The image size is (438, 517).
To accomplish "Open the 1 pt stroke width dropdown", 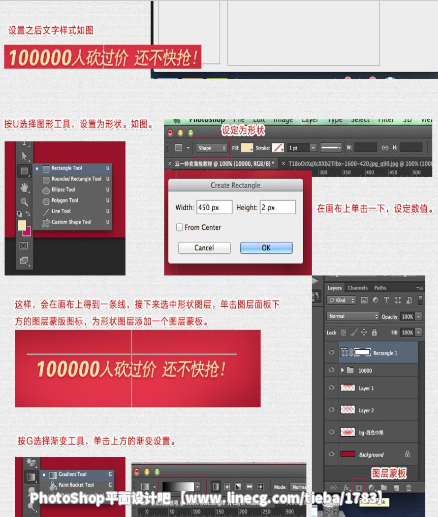I will click(x=313, y=148).
